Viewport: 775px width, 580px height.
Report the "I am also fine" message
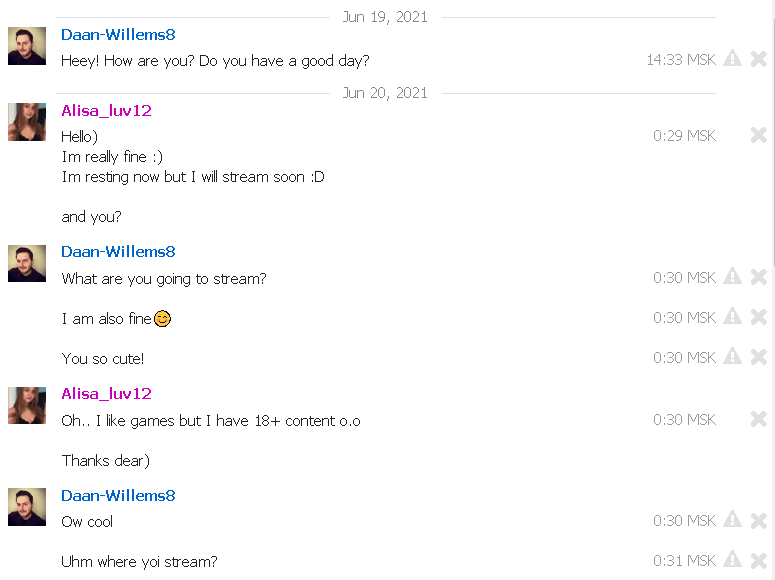click(x=732, y=316)
